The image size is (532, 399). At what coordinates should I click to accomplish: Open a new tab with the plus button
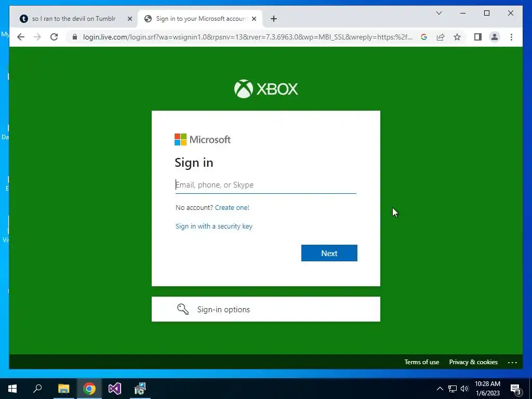(x=274, y=19)
